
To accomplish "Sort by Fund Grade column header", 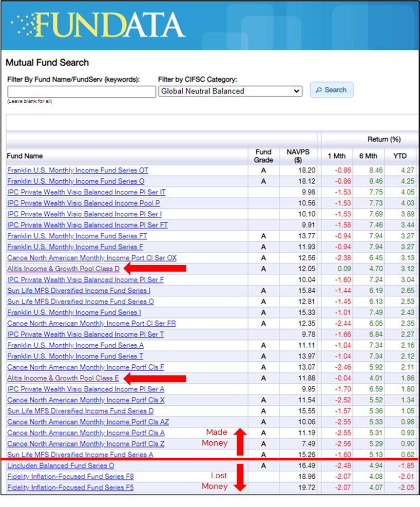I will click(x=264, y=156).
